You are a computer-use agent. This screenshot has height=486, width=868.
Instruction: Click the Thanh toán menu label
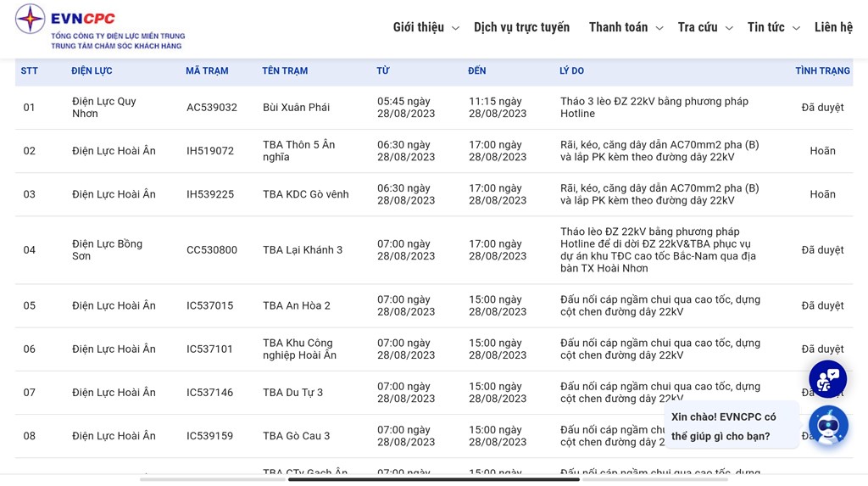(618, 27)
